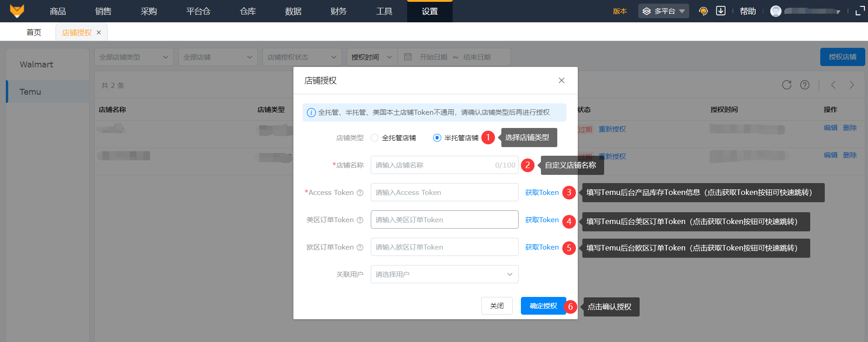Image resolution: width=868 pixels, height=342 pixels.
Task: Select Walmart in the left sidebar
Action: [36, 65]
